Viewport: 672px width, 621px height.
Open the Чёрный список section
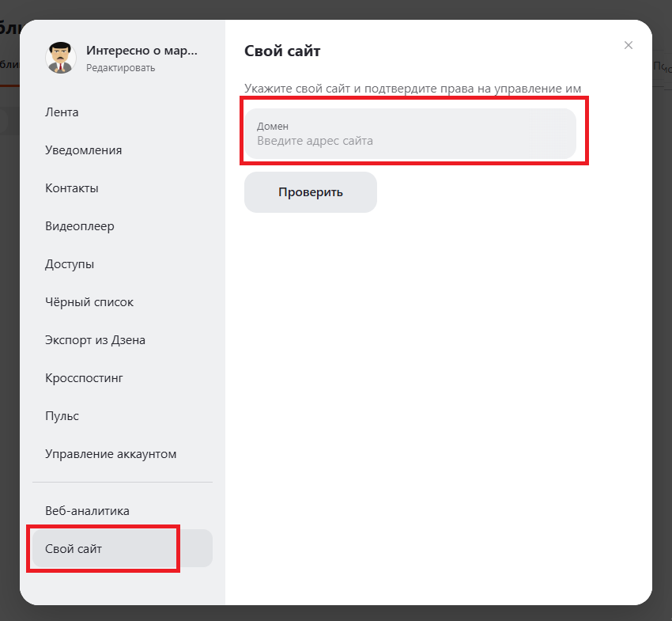(x=89, y=302)
